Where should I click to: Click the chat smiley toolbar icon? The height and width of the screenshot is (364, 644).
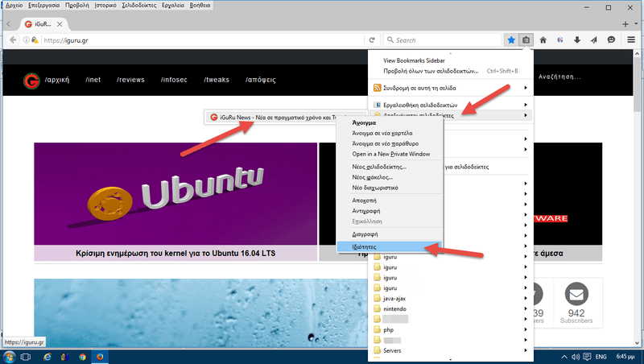pyautogui.click(x=611, y=39)
